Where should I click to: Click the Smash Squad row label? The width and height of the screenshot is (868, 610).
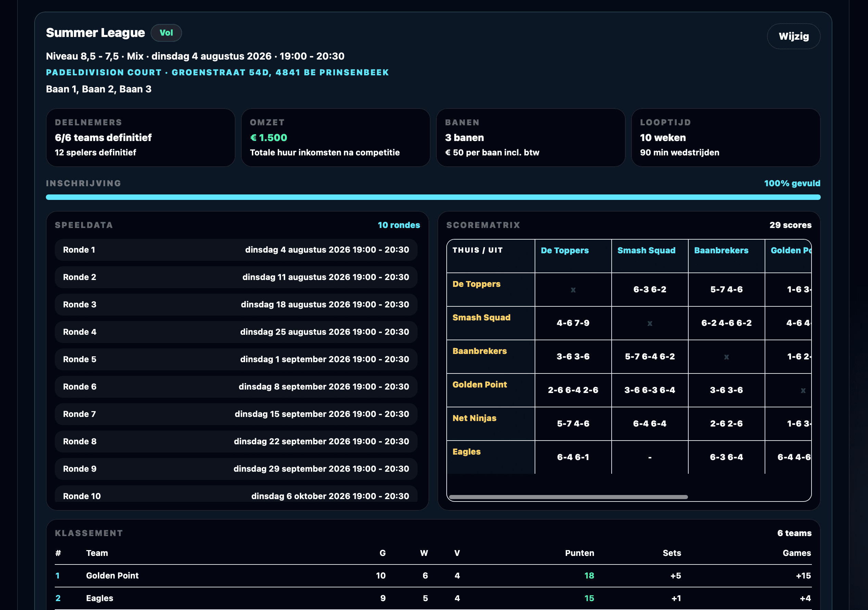point(481,318)
